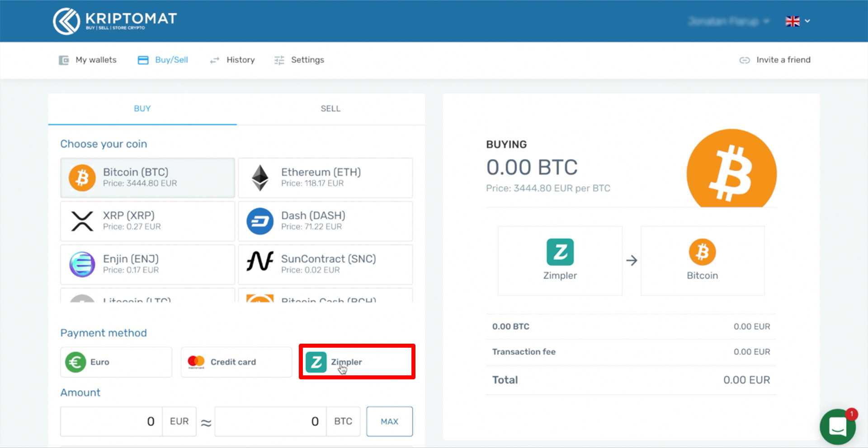Image resolution: width=868 pixels, height=448 pixels.
Task: Choose Credit card payment method
Action: 236,362
